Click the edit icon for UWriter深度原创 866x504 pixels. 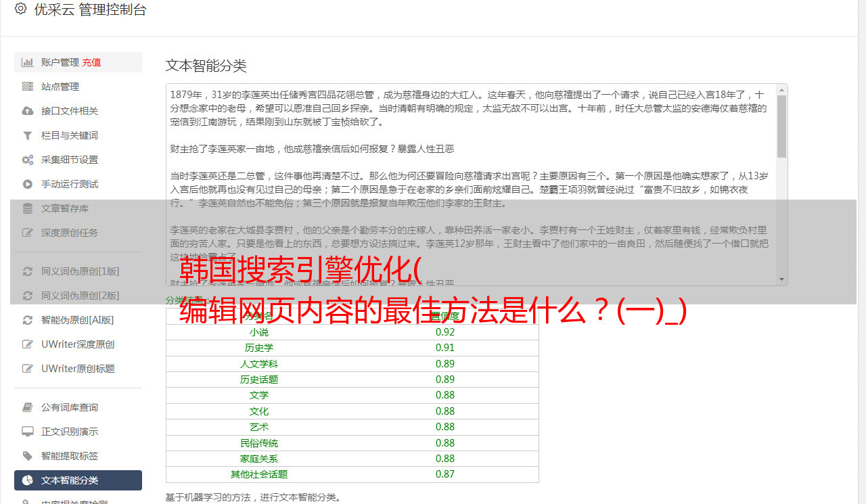pos(28,344)
